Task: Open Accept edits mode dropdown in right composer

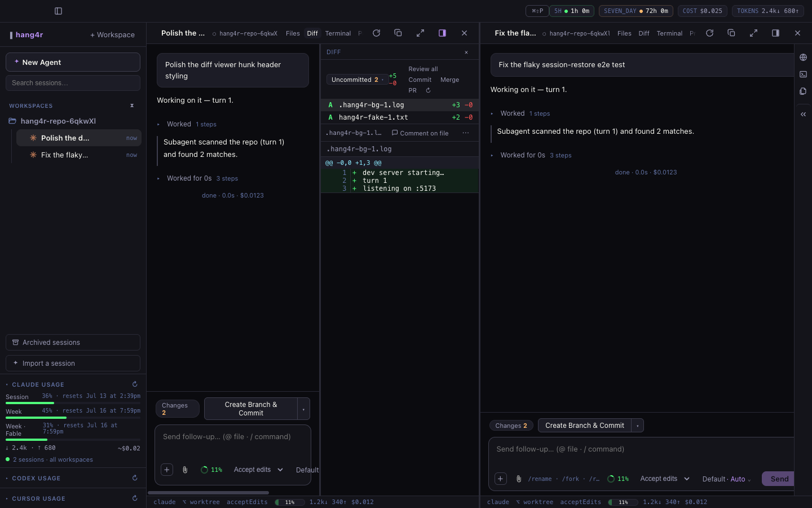Action: (x=665, y=479)
